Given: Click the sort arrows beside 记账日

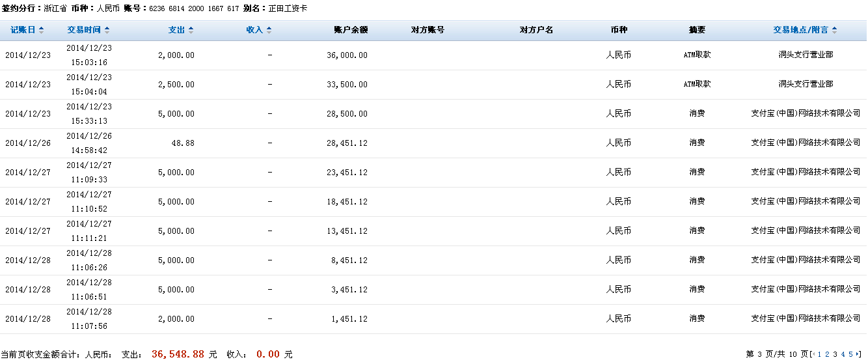Looking at the screenshot, I should pyautogui.click(x=42, y=30).
